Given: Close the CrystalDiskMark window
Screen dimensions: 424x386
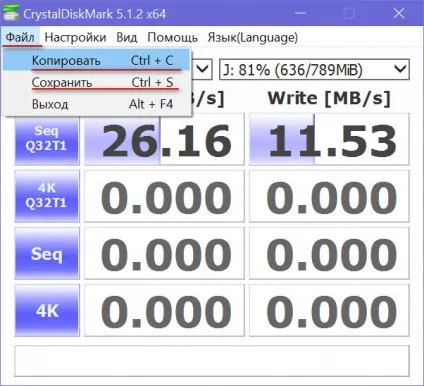Looking at the screenshot, I should click(399, 13).
